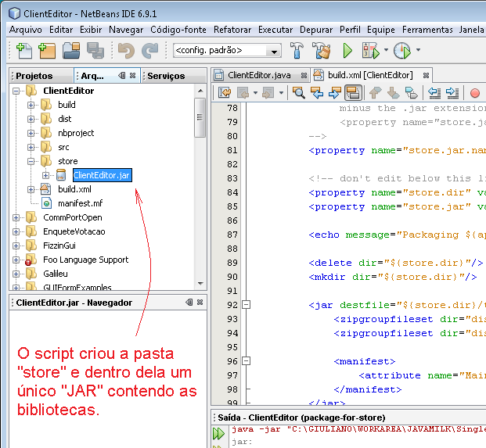Expand the ClientEditor.jar node
Viewport: 486px width, 448px height.
[45, 175]
